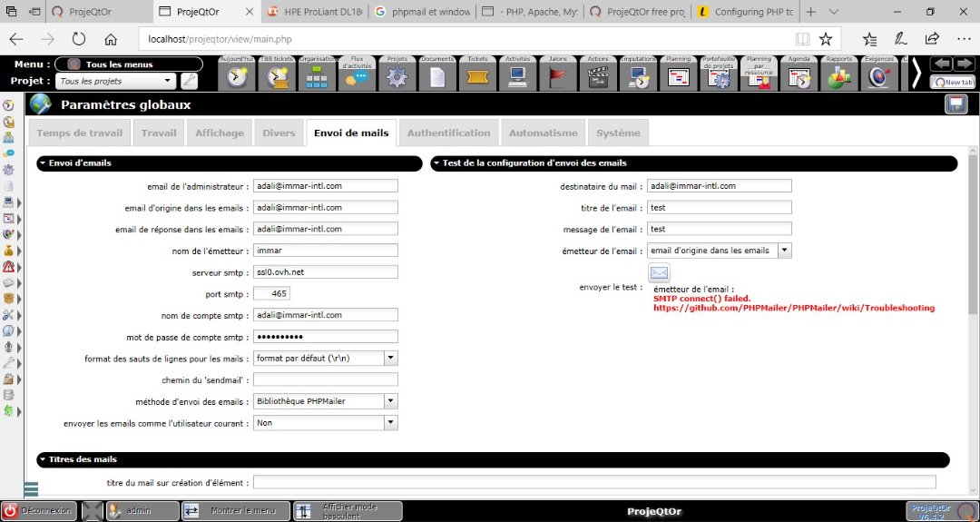The height and width of the screenshot is (522, 980).
Task: Open the Rapports chart icon
Action: 839,77
